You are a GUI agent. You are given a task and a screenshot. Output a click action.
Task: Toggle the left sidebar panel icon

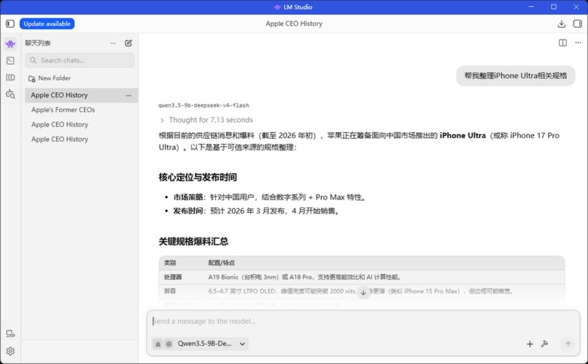pos(10,23)
